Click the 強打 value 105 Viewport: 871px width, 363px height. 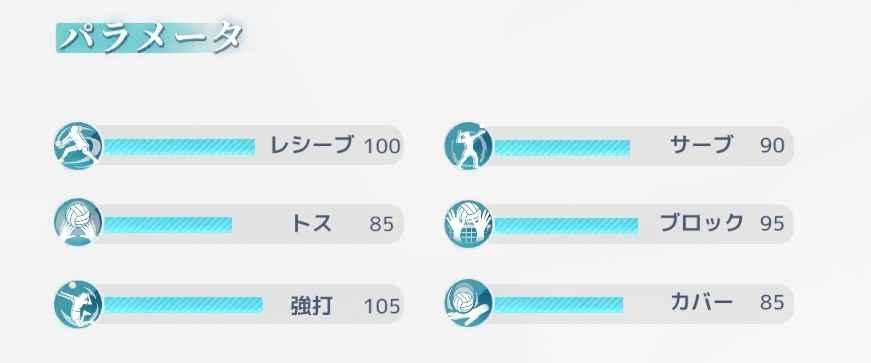382,306
